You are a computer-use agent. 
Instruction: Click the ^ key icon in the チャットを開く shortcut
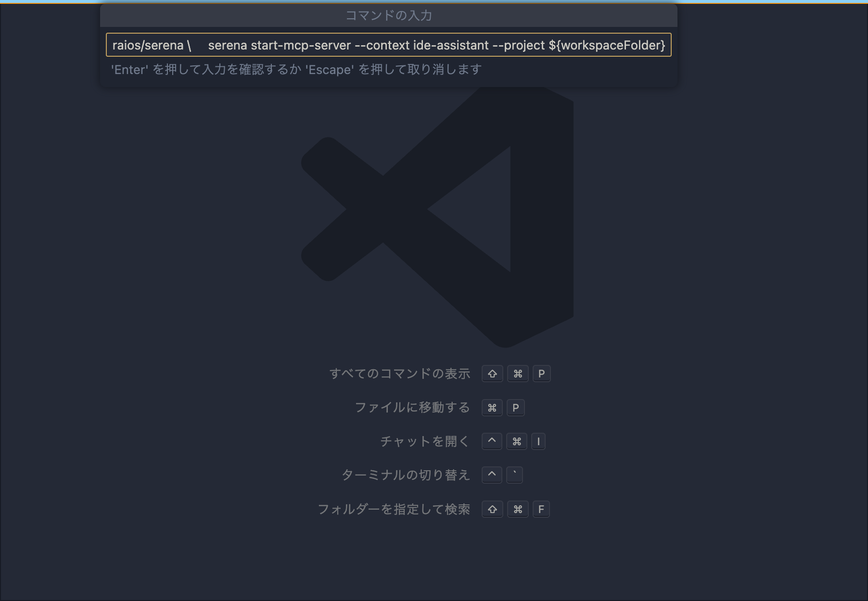[491, 441]
